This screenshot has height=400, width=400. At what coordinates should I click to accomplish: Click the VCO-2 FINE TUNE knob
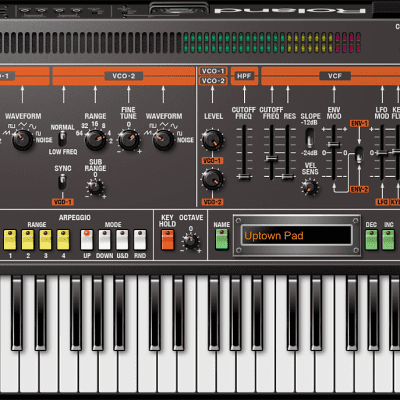coord(129,139)
